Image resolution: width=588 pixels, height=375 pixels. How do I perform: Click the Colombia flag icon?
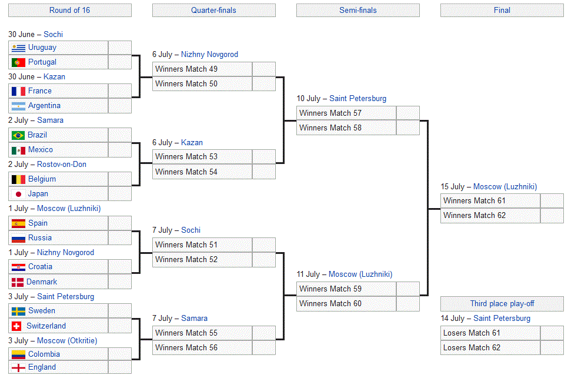coord(18,354)
